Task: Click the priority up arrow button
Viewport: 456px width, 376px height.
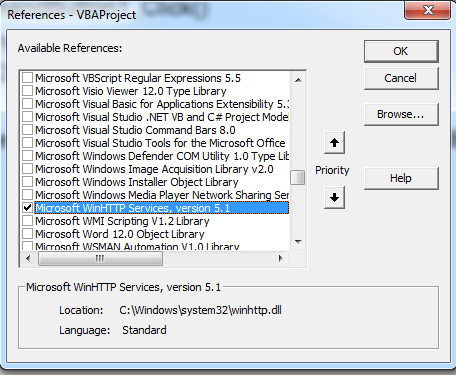Action: (334, 143)
